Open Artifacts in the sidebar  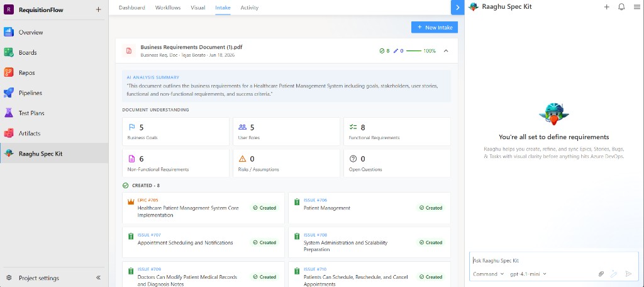click(x=54, y=133)
